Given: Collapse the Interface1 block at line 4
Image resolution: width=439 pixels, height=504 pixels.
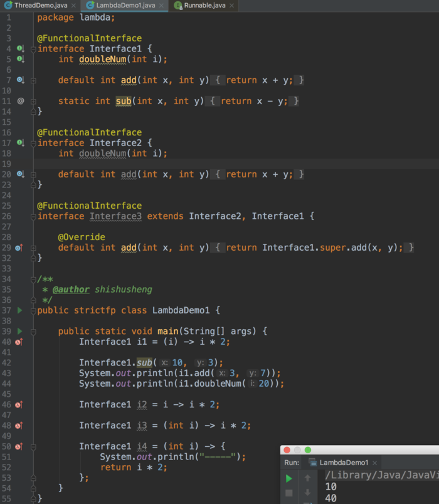Looking at the screenshot, I should point(33,50).
